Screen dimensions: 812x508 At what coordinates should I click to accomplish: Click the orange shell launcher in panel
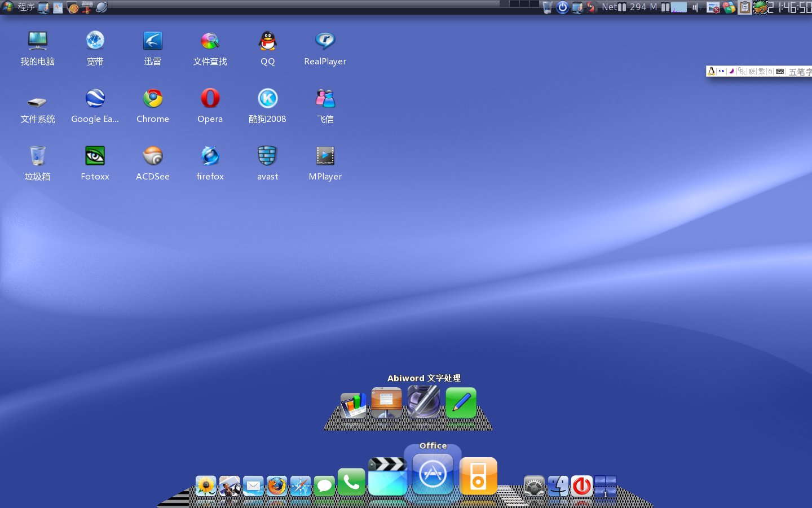(73, 7)
